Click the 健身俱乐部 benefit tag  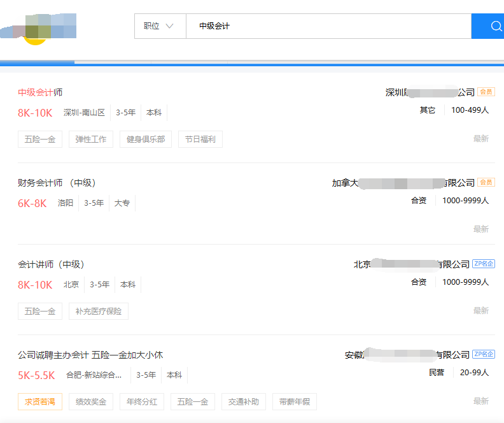pos(146,140)
